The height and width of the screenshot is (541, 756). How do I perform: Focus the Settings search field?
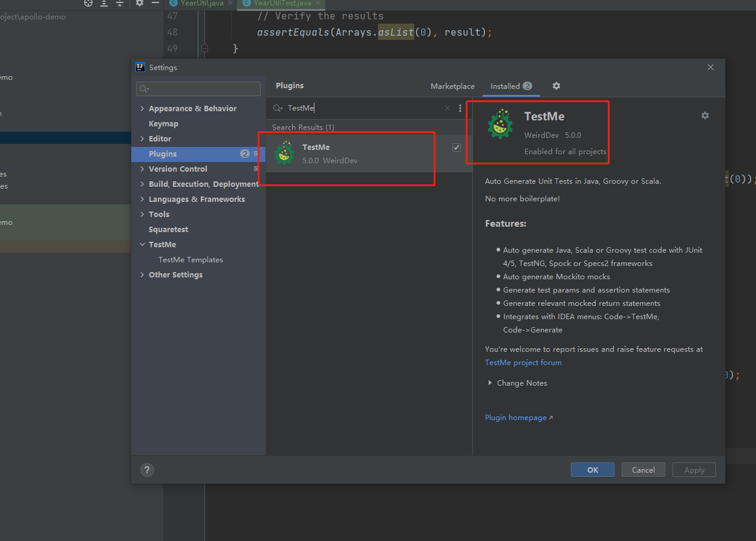coord(198,89)
